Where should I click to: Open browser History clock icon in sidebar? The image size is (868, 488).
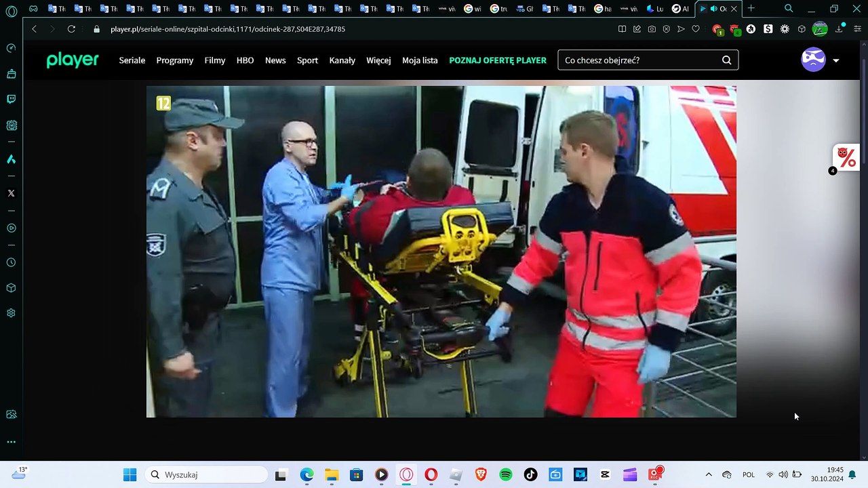(x=11, y=262)
